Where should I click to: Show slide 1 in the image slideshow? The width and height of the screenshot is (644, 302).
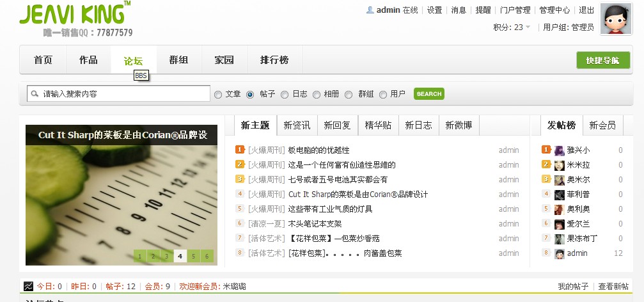click(139, 257)
